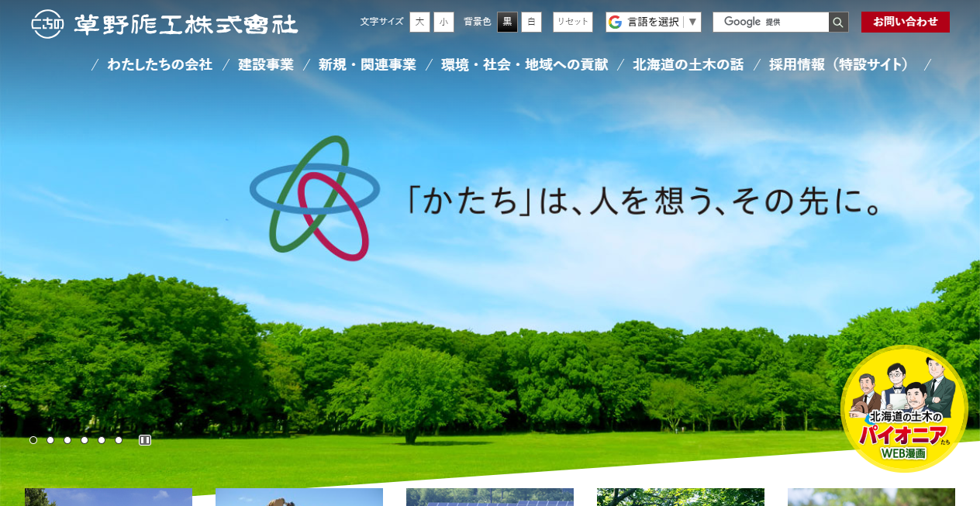
Task: Click the リセット reset button
Action: tap(572, 22)
